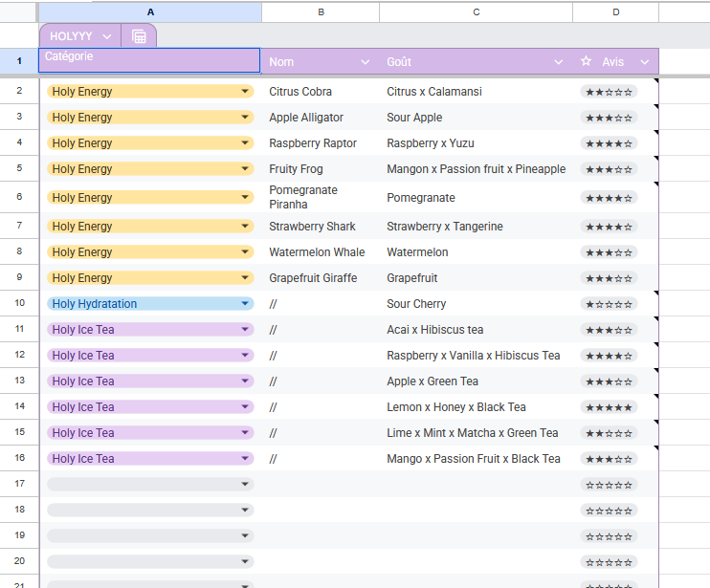710x588 pixels.
Task: Click the Nom column header label
Action: pyautogui.click(x=281, y=62)
